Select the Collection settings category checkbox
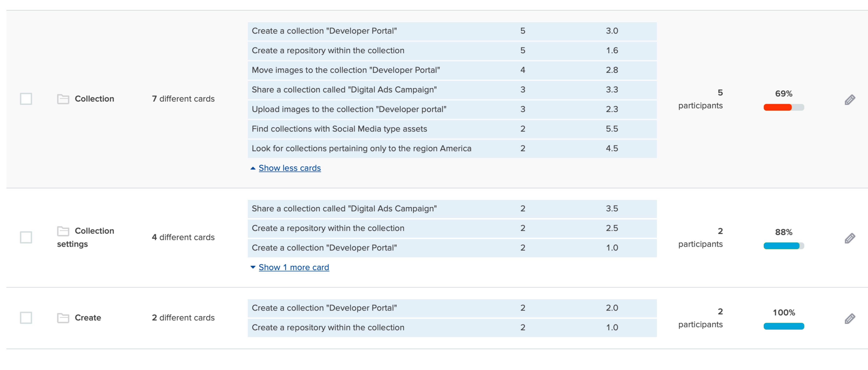The height and width of the screenshot is (370, 868). click(26, 237)
